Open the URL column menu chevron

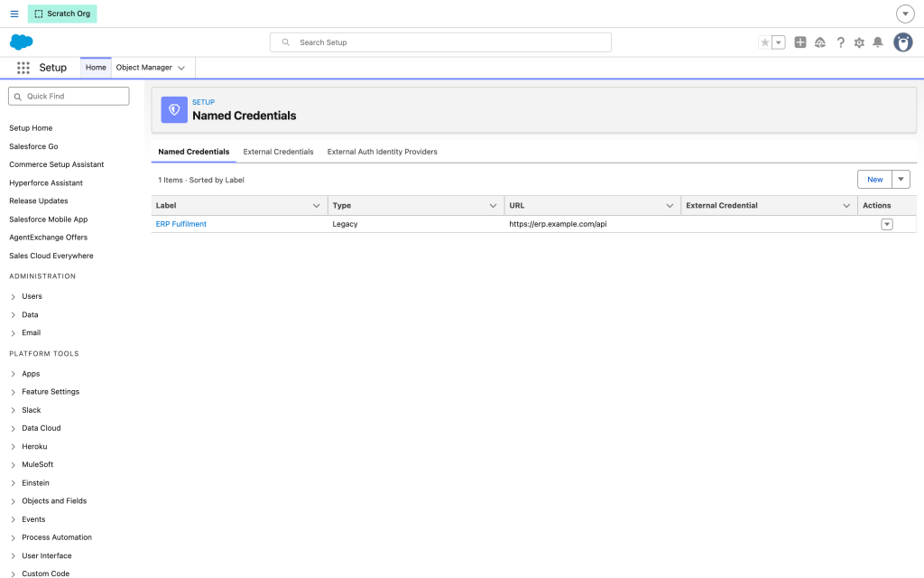coord(670,206)
